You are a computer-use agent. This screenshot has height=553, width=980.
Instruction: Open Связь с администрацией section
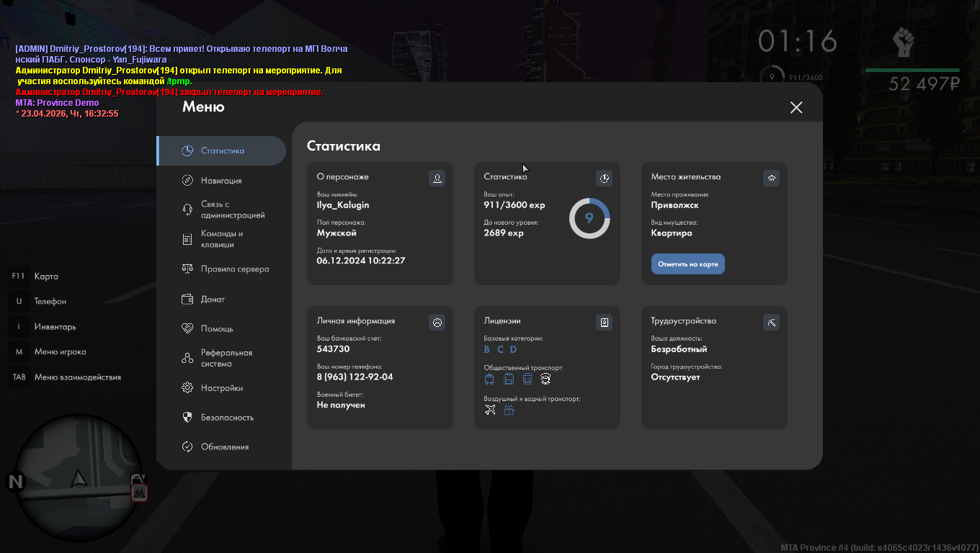click(x=232, y=210)
